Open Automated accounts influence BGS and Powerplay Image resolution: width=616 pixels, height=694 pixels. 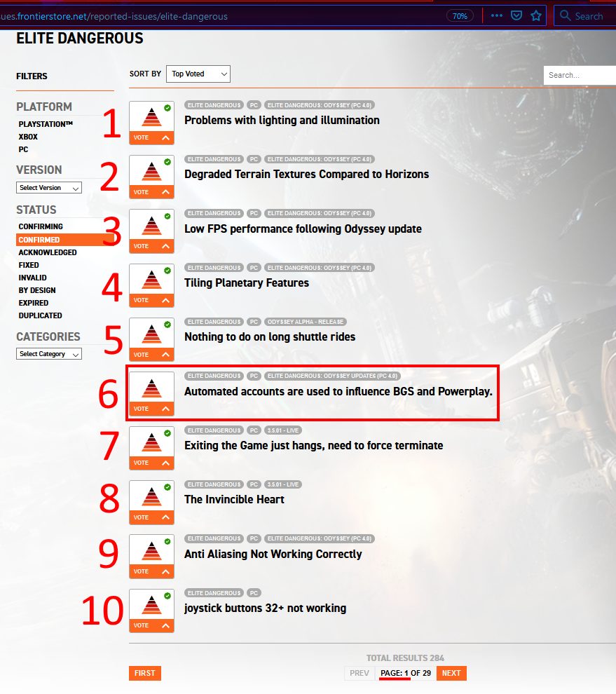pyautogui.click(x=338, y=391)
